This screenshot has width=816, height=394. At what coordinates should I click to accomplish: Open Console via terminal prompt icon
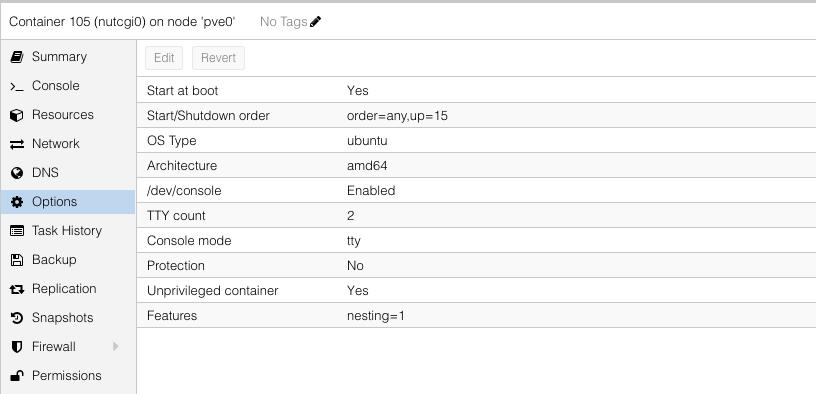17,86
